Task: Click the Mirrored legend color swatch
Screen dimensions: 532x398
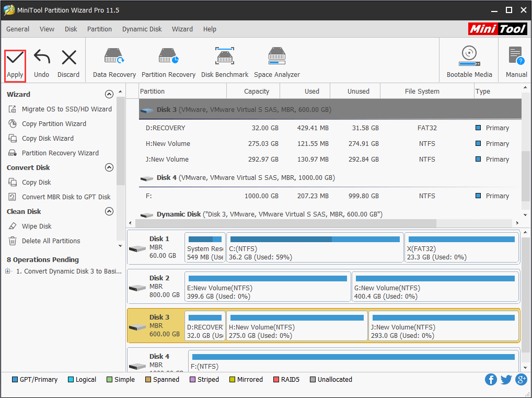Action: [x=232, y=379]
